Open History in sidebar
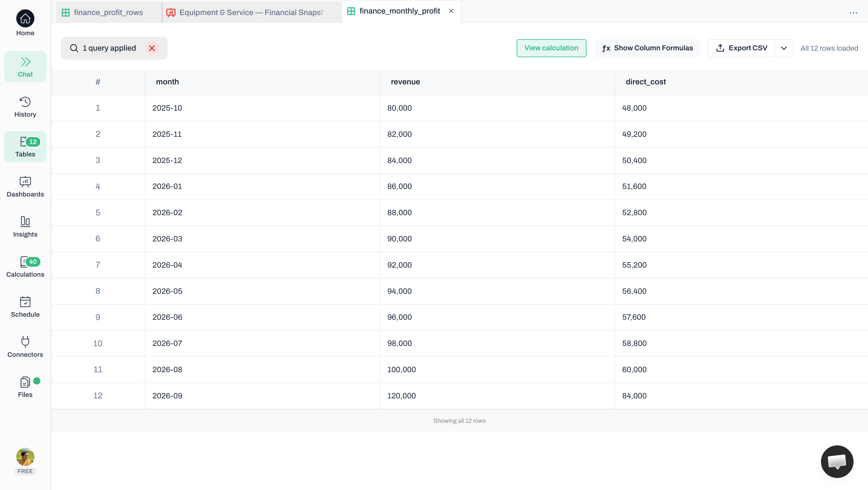Screen dimensions: 868x490 pos(25,107)
